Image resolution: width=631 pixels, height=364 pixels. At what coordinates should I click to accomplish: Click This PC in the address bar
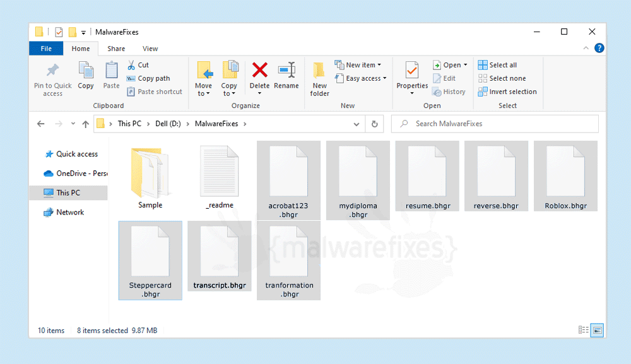click(x=129, y=124)
